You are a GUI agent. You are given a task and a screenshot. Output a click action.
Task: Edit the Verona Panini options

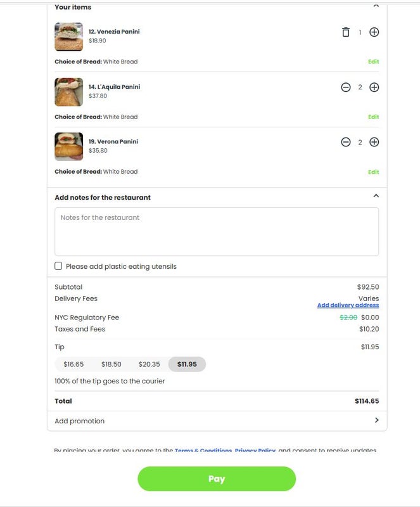pyautogui.click(x=373, y=172)
